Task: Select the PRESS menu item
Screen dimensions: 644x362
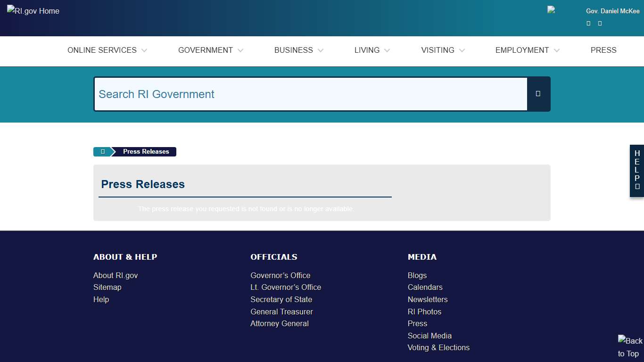Action: tap(604, 50)
